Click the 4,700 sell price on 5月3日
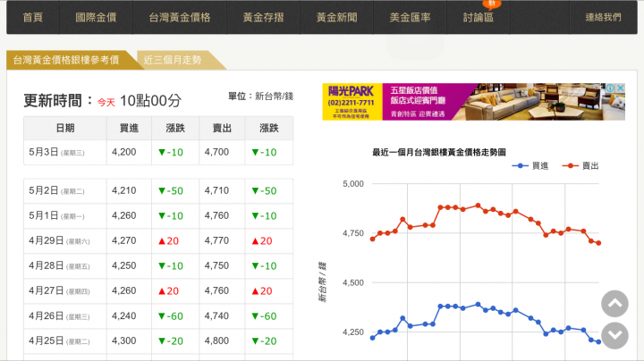The height and width of the screenshot is (361, 644). [216, 152]
